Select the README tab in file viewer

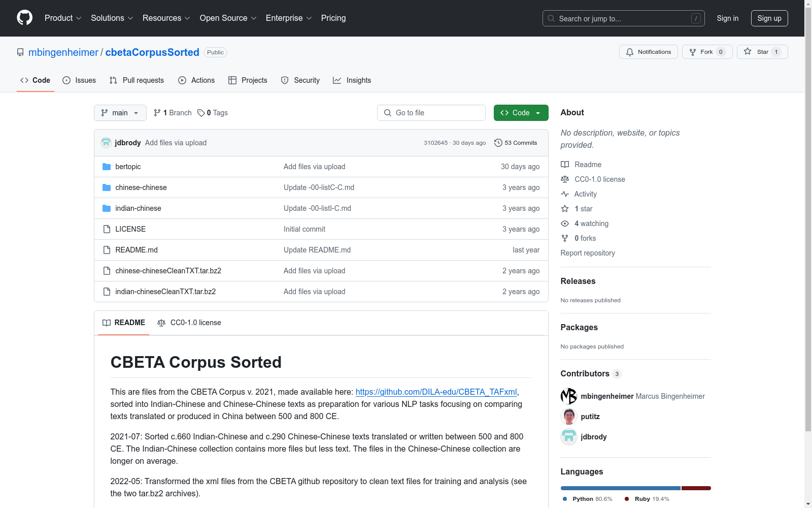coord(124,323)
